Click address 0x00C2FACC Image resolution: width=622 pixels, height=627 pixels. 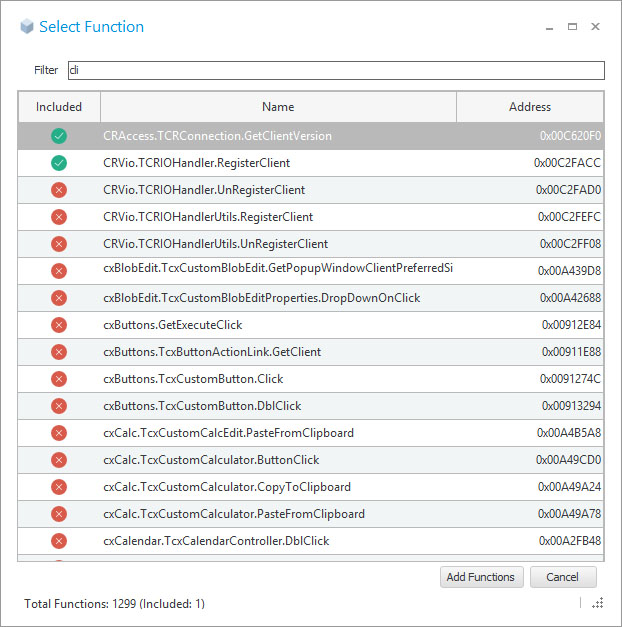coord(567,163)
